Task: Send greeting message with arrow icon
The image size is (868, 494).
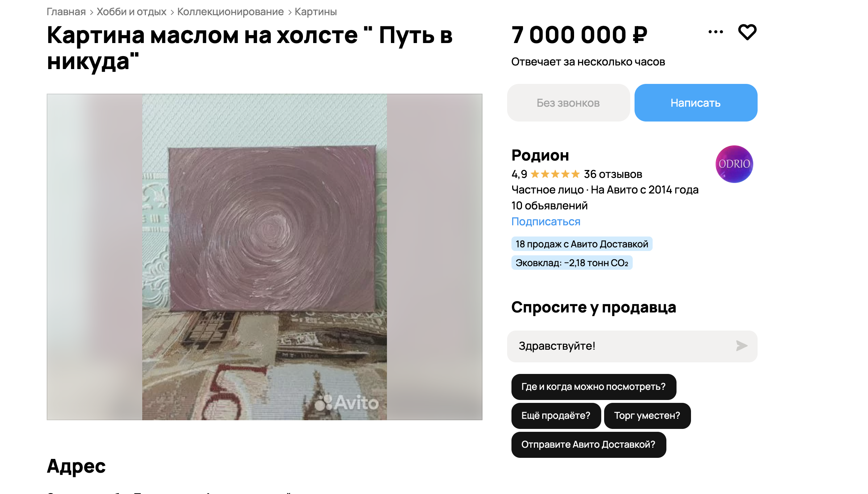Action: click(741, 346)
